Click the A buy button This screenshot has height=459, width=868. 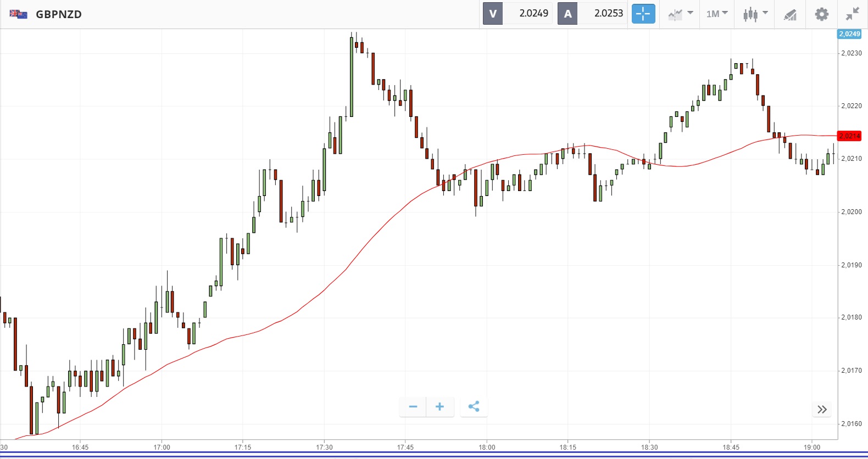[x=567, y=14]
